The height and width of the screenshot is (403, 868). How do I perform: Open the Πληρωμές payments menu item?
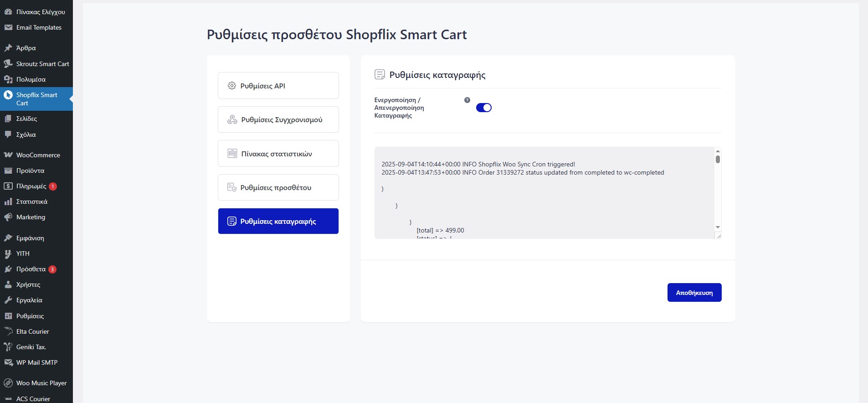[x=31, y=186]
